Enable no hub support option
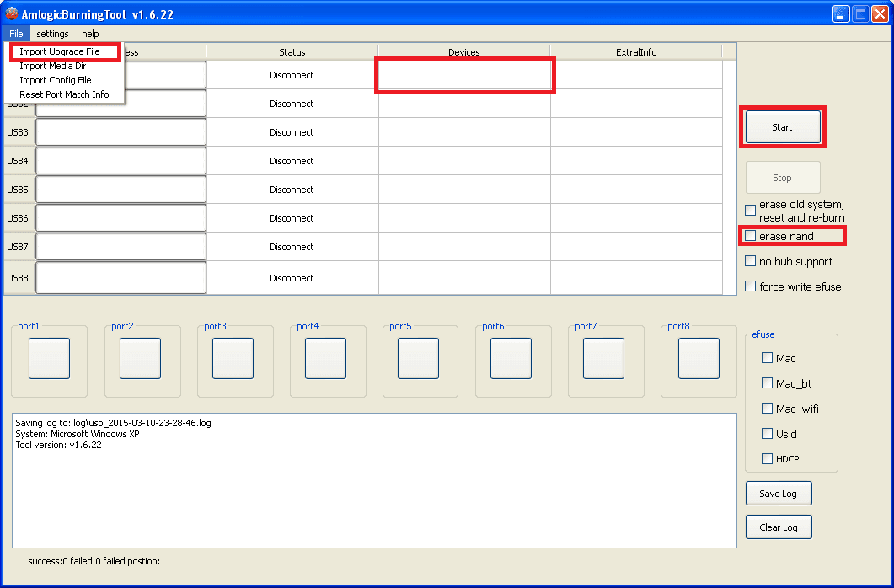The width and height of the screenshot is (894, 588). tap(750, 261)
